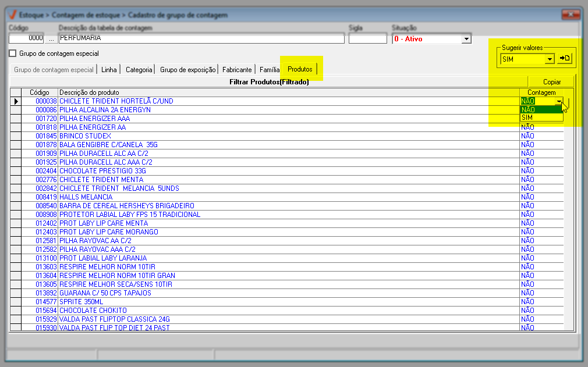Open the Fabricante tab
This screenshot has height=367, width=588.
(x=236, y=70)
